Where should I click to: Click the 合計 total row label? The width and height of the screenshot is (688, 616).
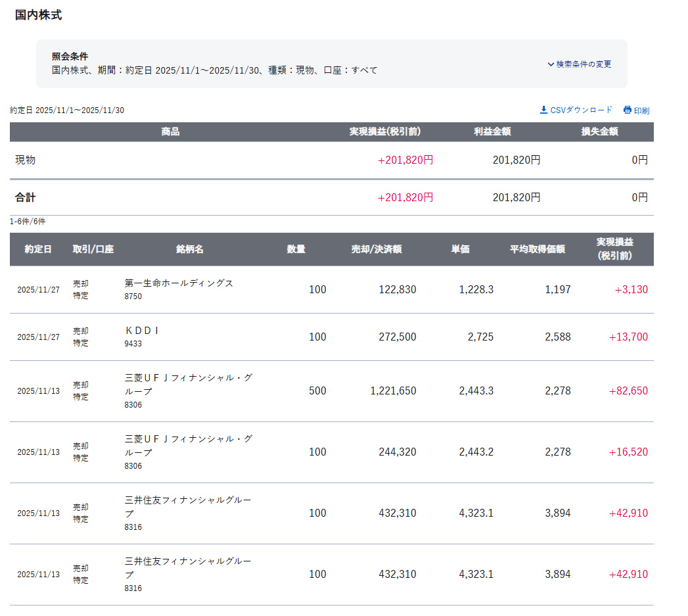pyautogui.click(x=26, y=197)
